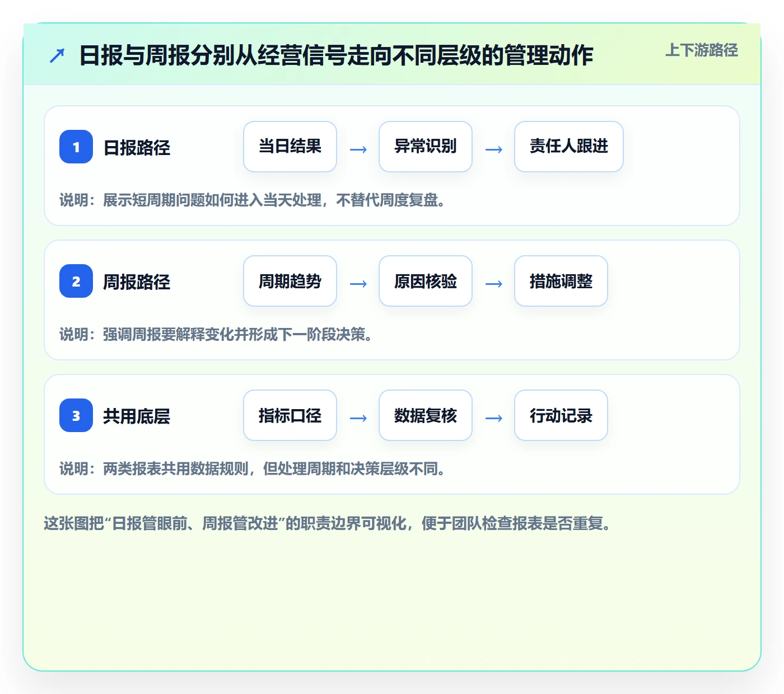Click the 措施调整 step box
Screen dimensions: 784x694
point(561,281)
